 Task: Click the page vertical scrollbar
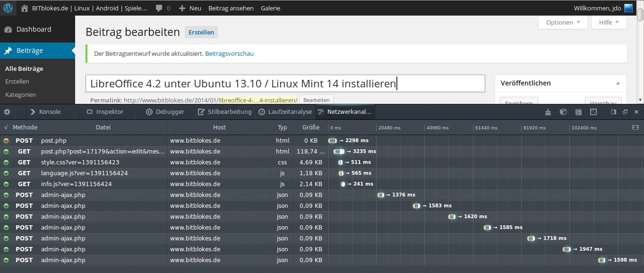pyautogui.click(x=640, y=52)
